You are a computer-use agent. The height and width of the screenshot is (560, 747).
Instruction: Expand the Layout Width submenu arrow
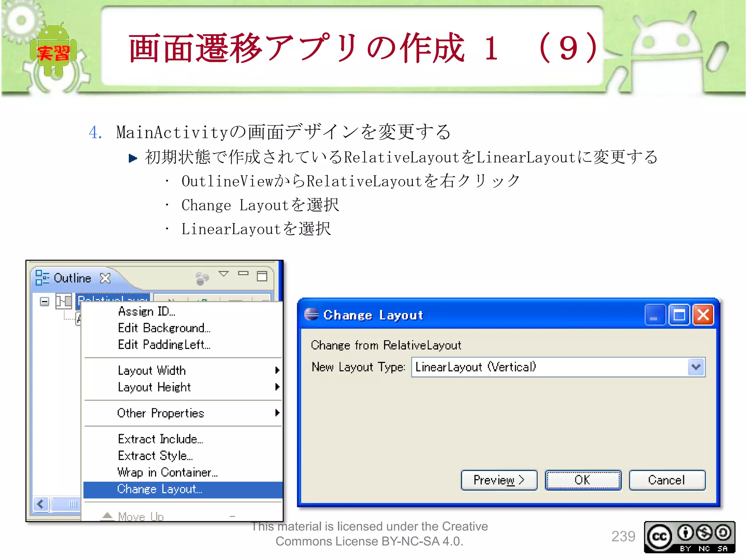pyautogui.click(x=277, y=370)
